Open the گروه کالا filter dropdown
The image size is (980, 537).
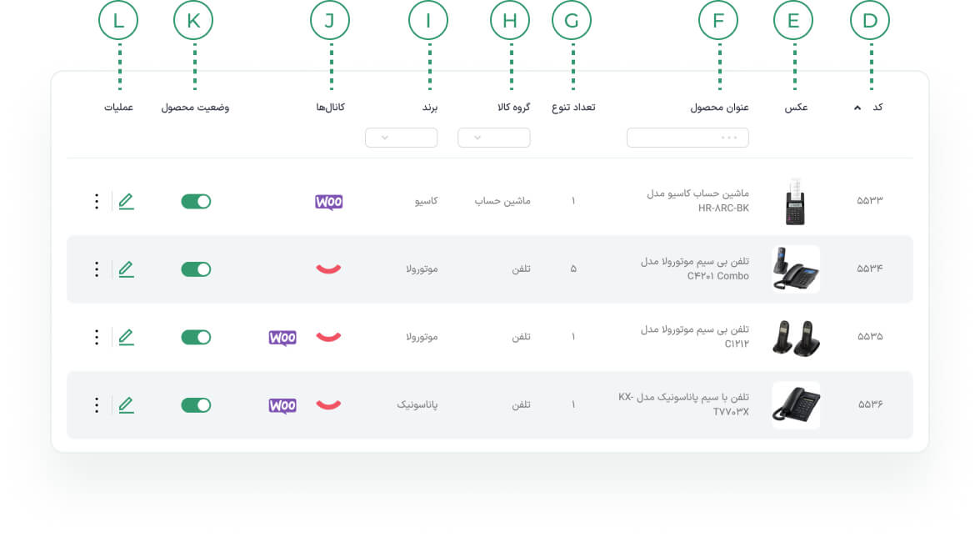(x=493, y=138)
